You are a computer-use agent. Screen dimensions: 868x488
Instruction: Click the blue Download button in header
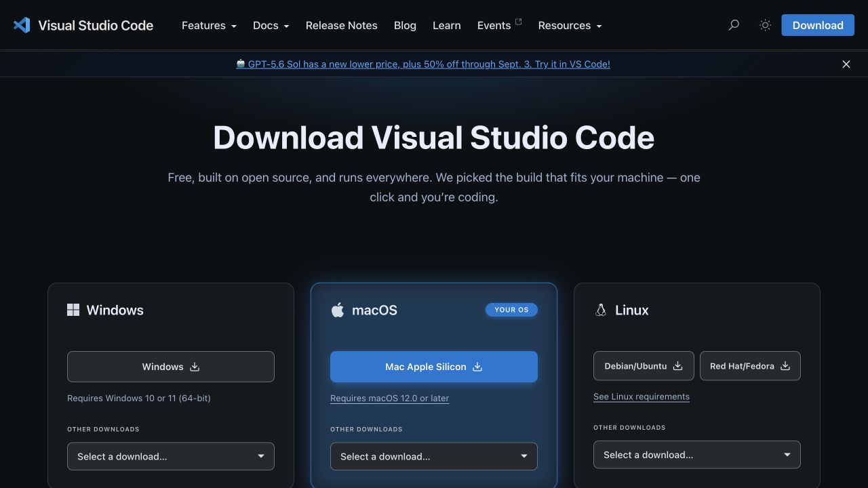coord(818,25)
